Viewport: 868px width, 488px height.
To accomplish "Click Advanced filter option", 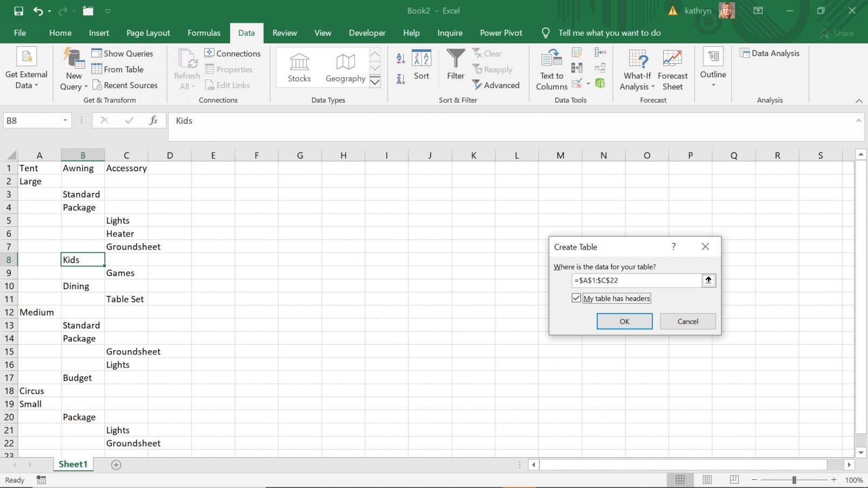I will [x=496, y=85].
